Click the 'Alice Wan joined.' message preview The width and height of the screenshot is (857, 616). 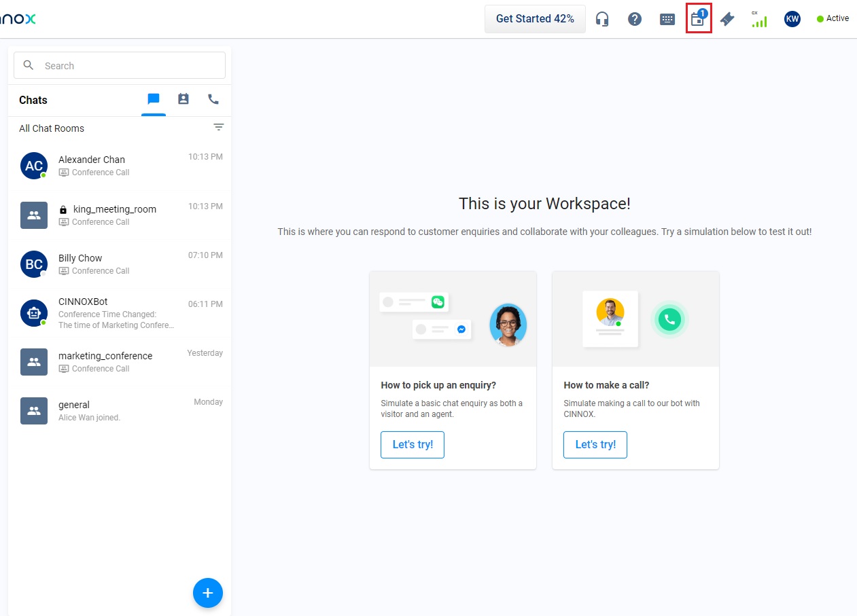click(x=89, y=418)
